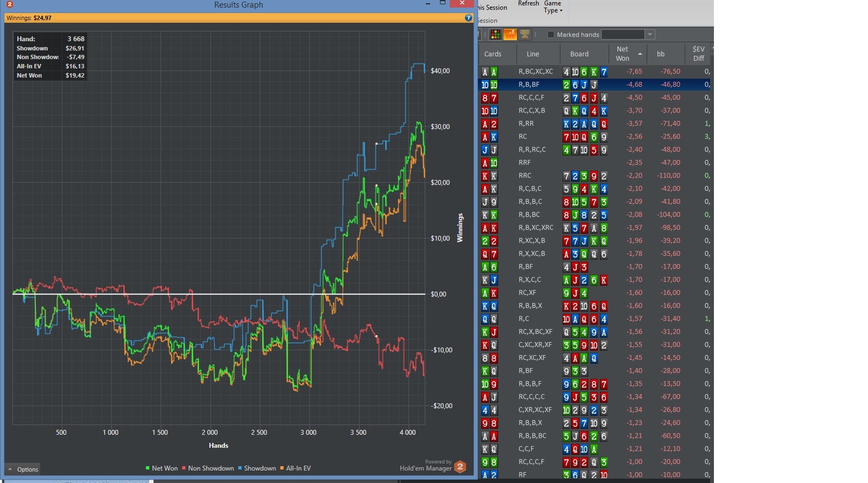The image size is (868, 483).
Task: Open the Marked hands dropdown list
Action: click(649, 35)
